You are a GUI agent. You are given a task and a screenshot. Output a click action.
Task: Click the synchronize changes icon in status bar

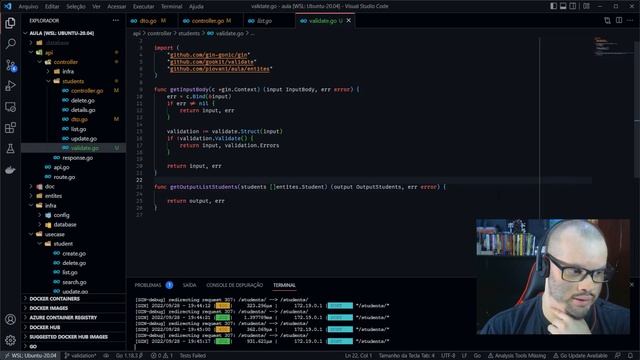[x=106, y=356]
